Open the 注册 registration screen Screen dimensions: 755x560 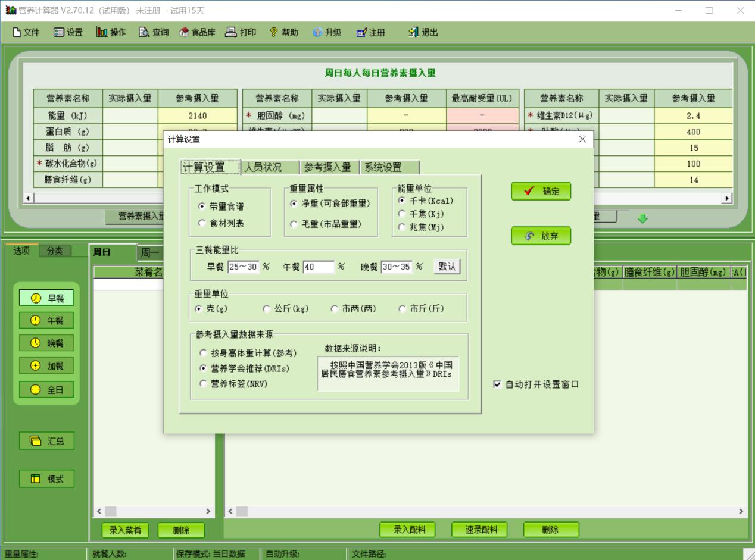point(370,32)
